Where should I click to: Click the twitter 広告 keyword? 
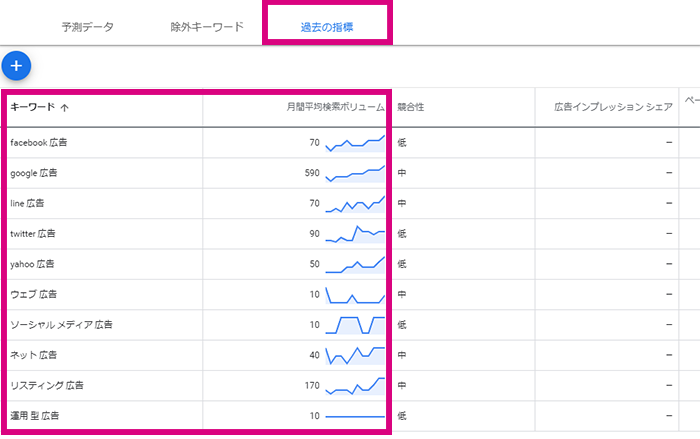tap(33, 234)
